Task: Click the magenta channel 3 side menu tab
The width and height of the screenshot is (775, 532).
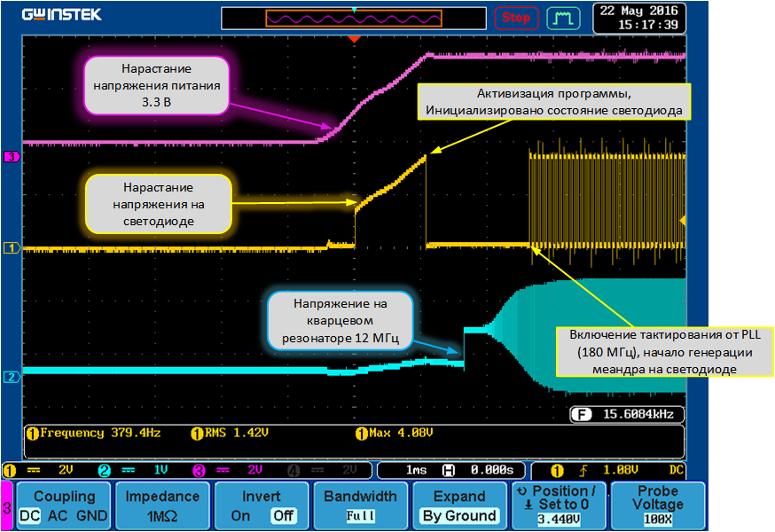Action: (7, 507)
